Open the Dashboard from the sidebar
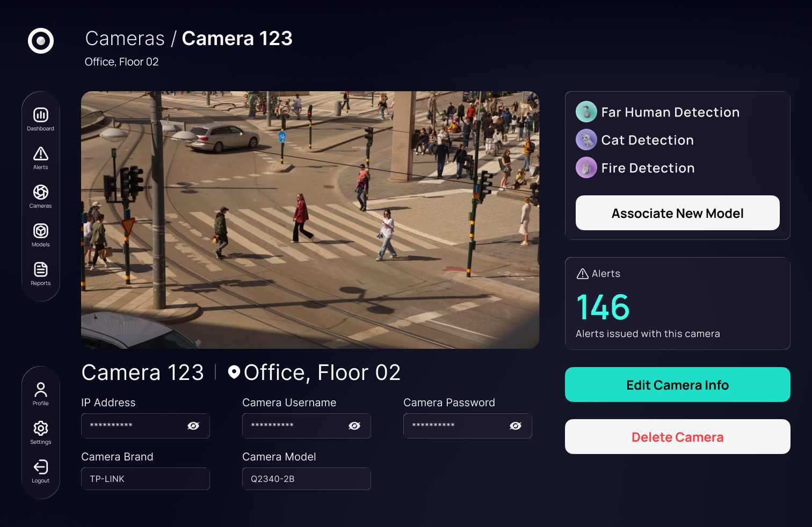The image size is (812, 527). [40, 118]
